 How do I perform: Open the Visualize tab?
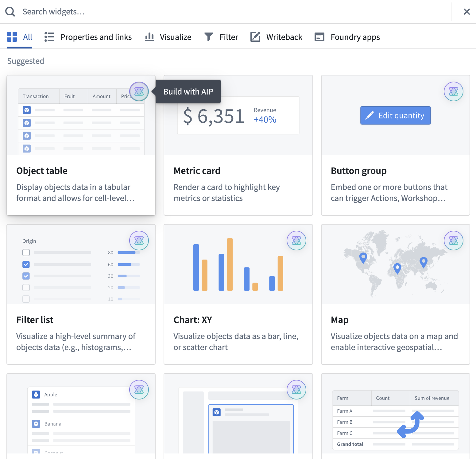click(168, 37)
